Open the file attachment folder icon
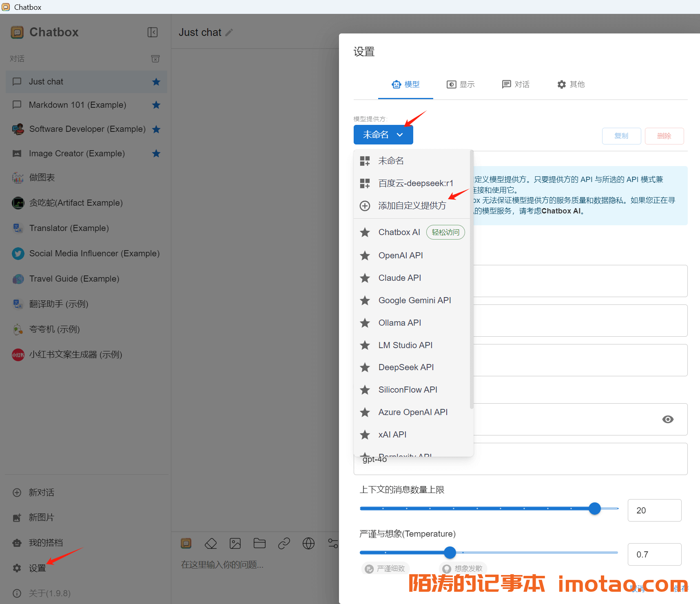This screenshot has height=604, width=700. pyautogui.click(x=260, y=543)
